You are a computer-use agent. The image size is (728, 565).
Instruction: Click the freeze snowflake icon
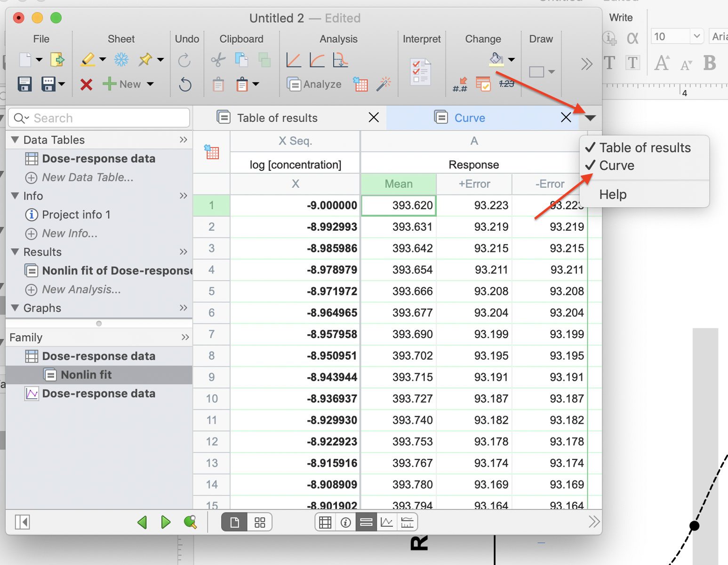121,60
